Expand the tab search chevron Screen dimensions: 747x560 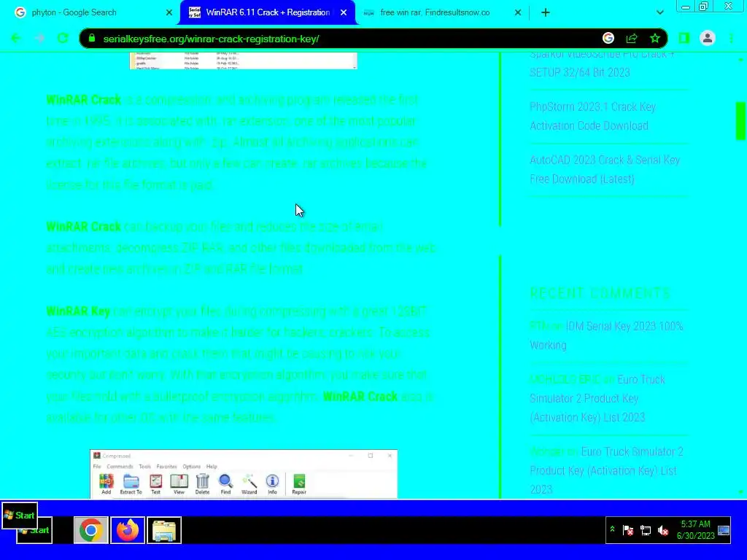coord(659,13)
